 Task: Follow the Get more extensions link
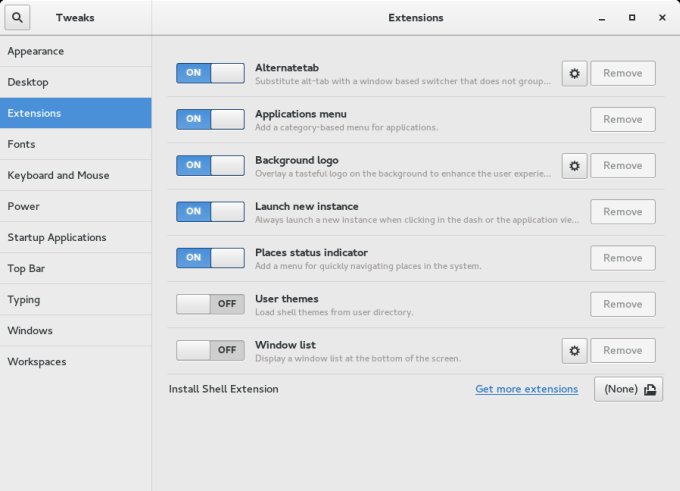526,389
